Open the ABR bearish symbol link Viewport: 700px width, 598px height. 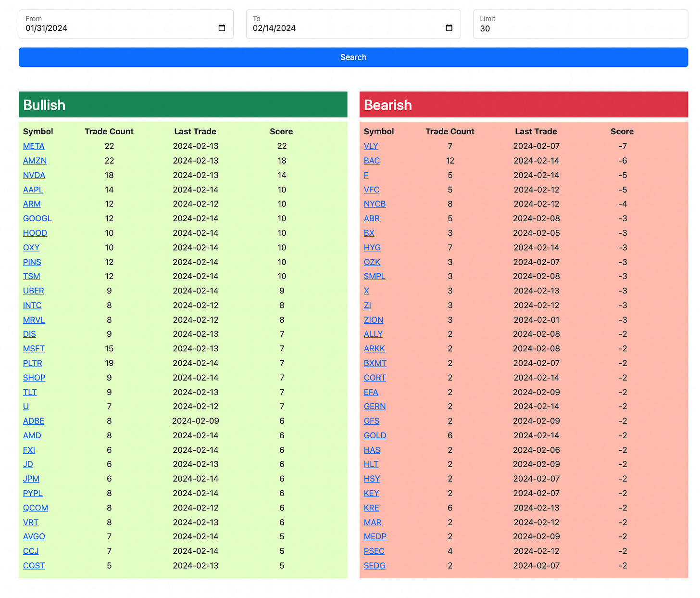(x=372, y=218)
